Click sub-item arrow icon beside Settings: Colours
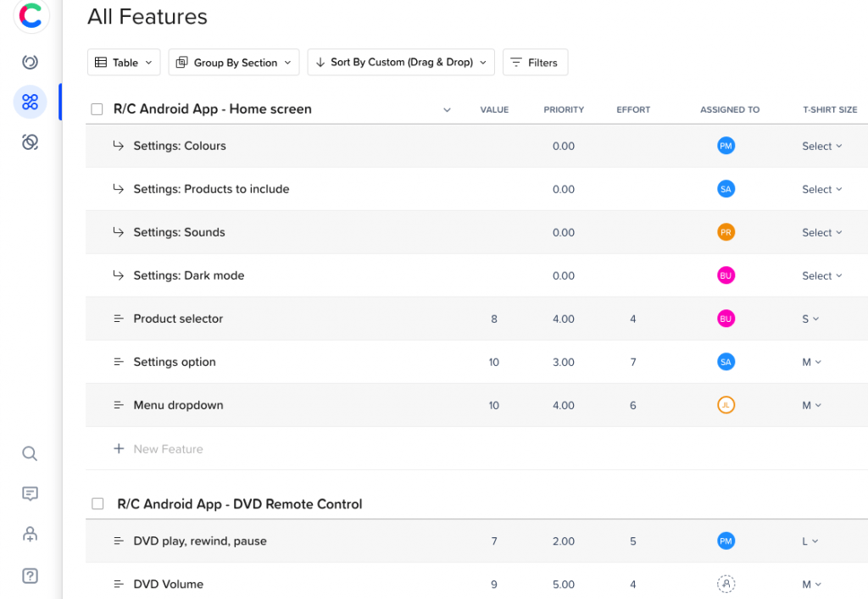The height and width of the screenshot is (599, 868). [119, 146]
